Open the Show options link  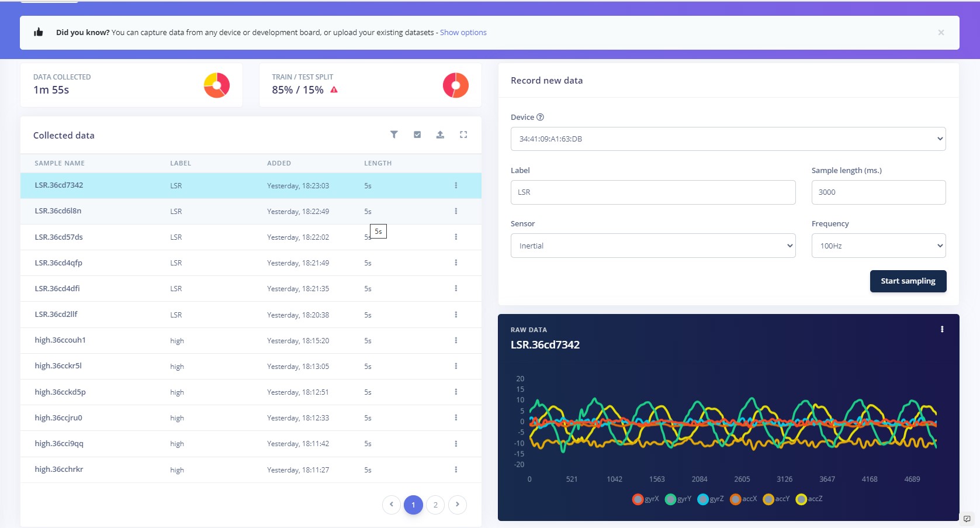(463, 33)
